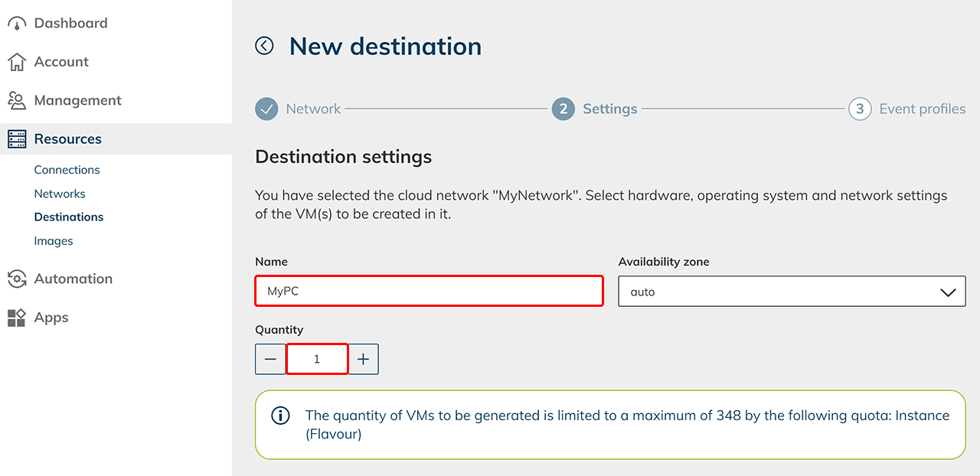Click the Management users icon

point(17,100)
